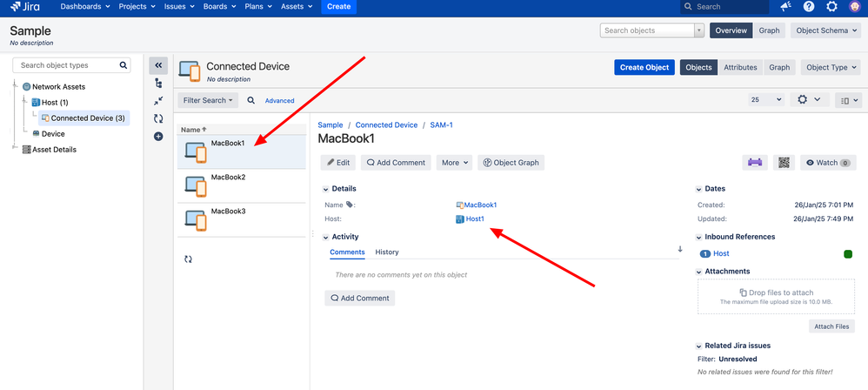
Task: Open the list settings gear dropdown
Action: point(809,100)
